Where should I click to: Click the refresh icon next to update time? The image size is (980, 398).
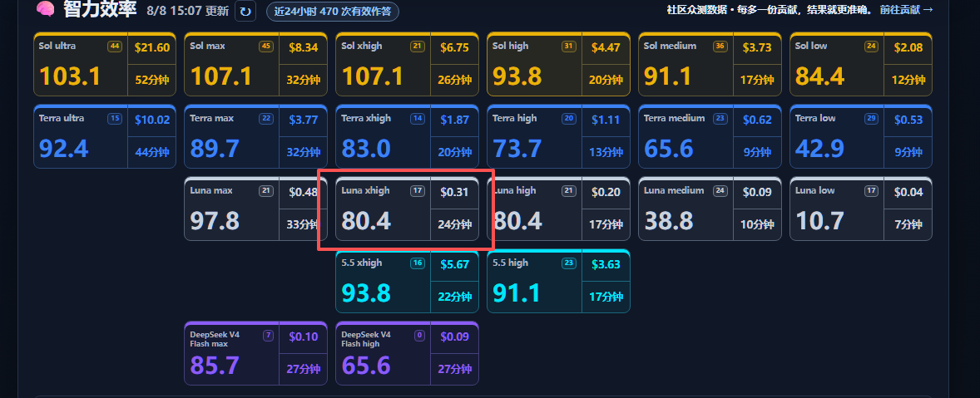pyautogui.click(x=245, y=11)
